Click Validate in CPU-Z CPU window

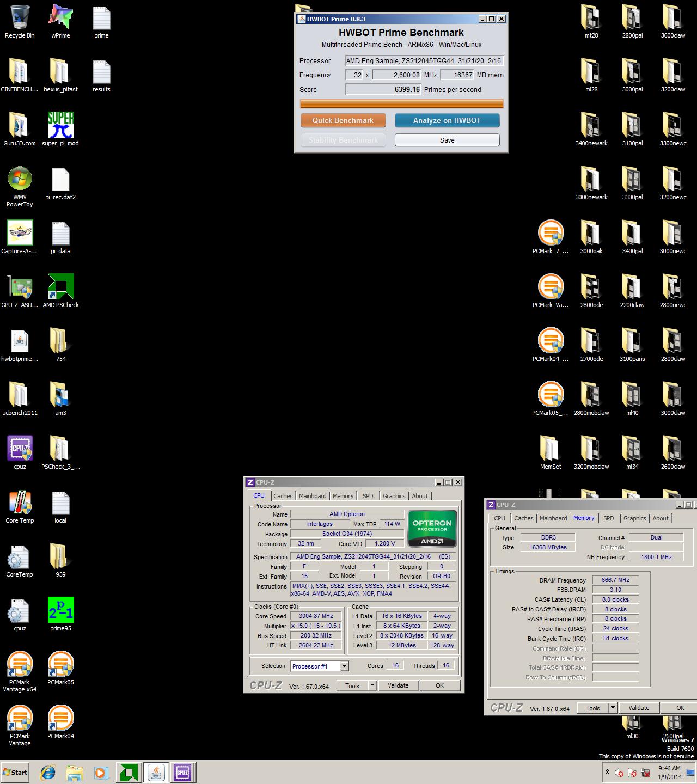[x=398, y=686]
